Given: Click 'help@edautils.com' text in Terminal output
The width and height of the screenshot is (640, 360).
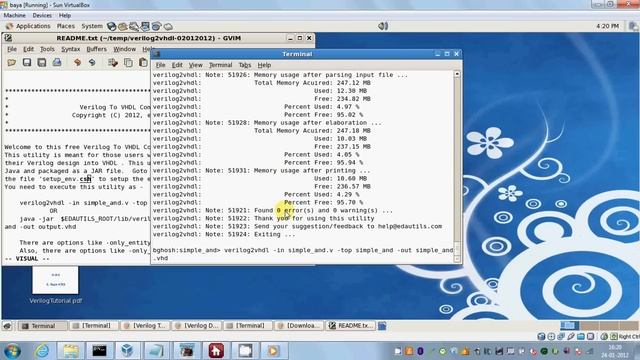Looking at the screenshot, I should coord(410,226).
